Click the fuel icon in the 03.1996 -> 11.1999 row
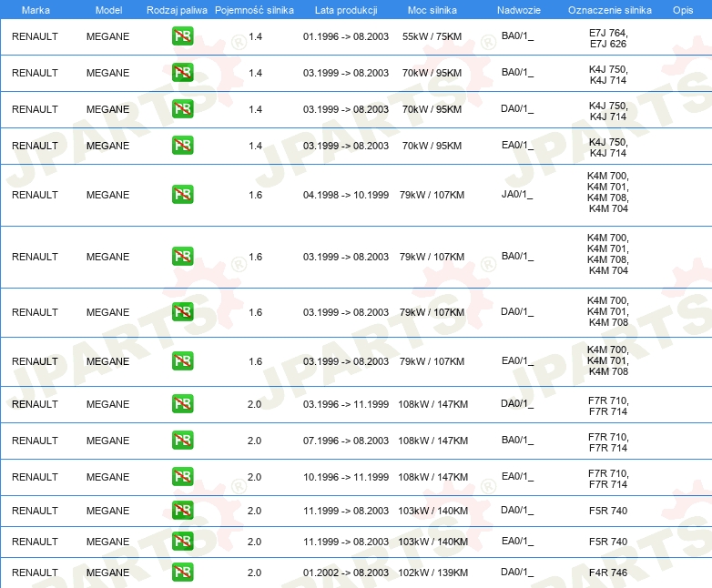The height and width of the screenshot is (588, 712). tap(182, 403)
